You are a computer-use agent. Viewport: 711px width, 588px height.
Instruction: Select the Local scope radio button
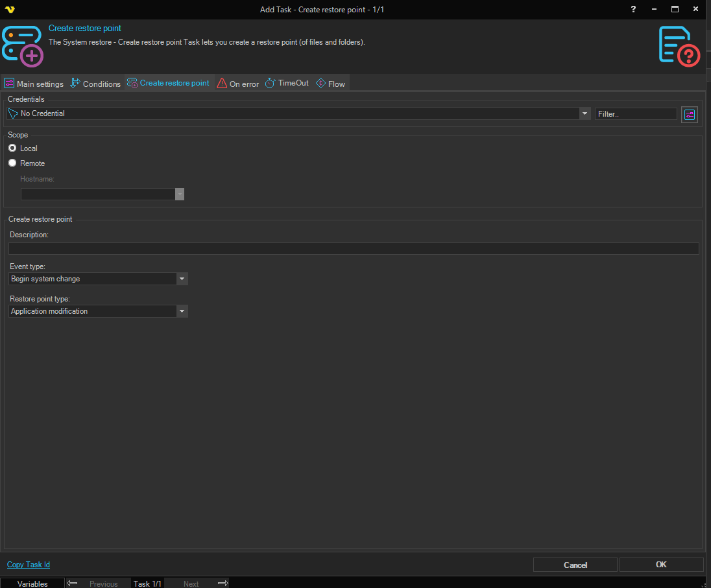12,148
